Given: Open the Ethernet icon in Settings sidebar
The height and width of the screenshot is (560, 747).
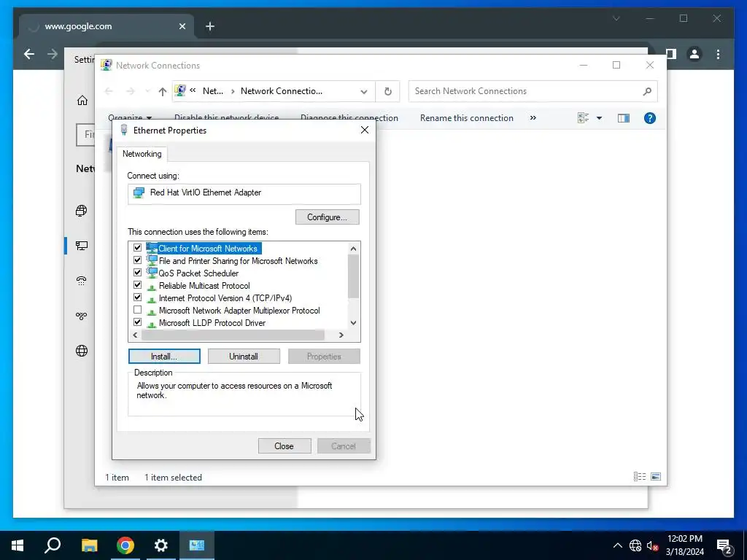Looking at the screenshot, I should [82, 246].
